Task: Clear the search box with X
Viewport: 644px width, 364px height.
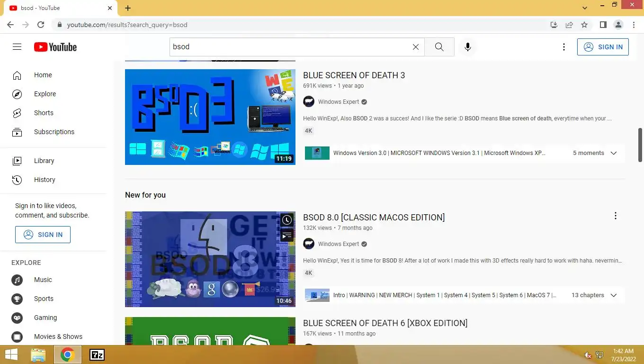Action: coord(416,47)
